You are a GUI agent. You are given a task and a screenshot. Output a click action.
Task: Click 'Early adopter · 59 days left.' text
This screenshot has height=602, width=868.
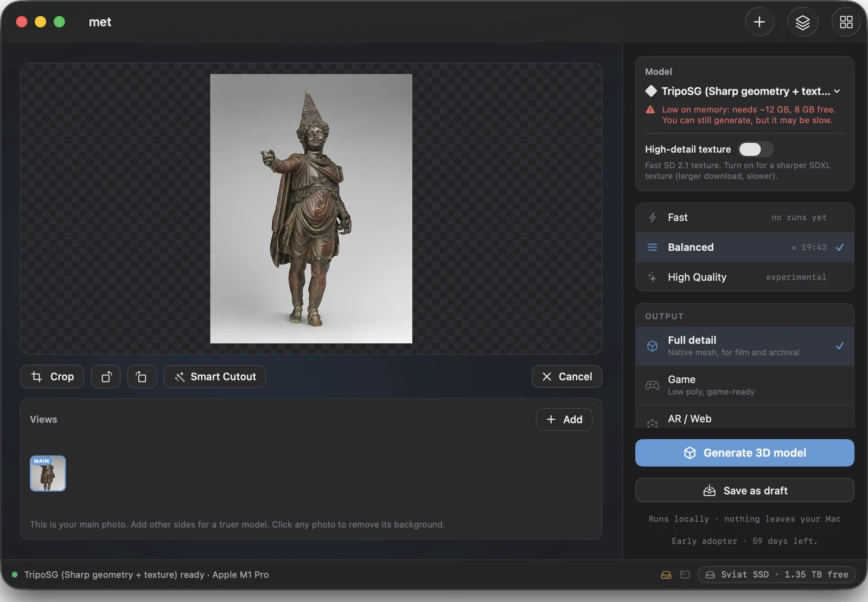pos(744,541)
